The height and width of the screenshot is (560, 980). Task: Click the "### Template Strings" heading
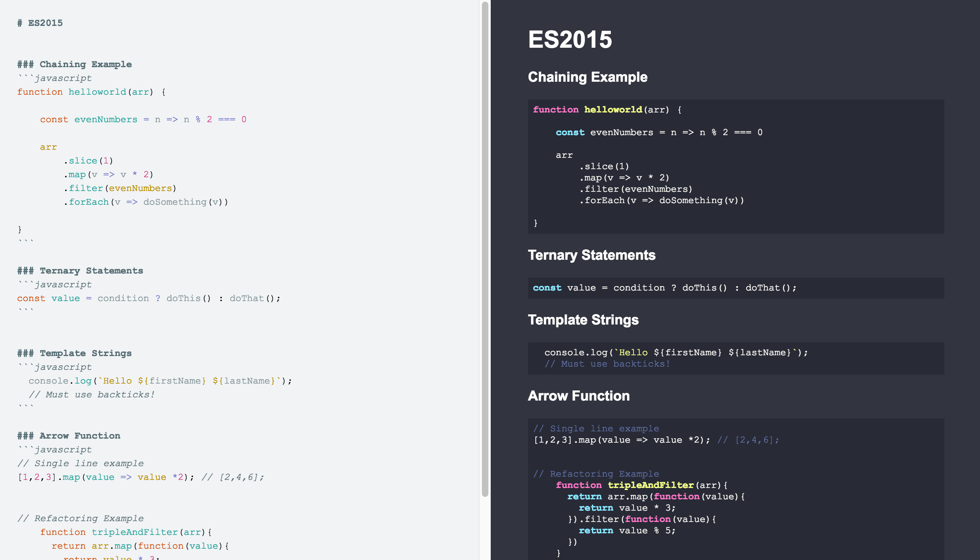pyautogui.click(x=74, y=353)
